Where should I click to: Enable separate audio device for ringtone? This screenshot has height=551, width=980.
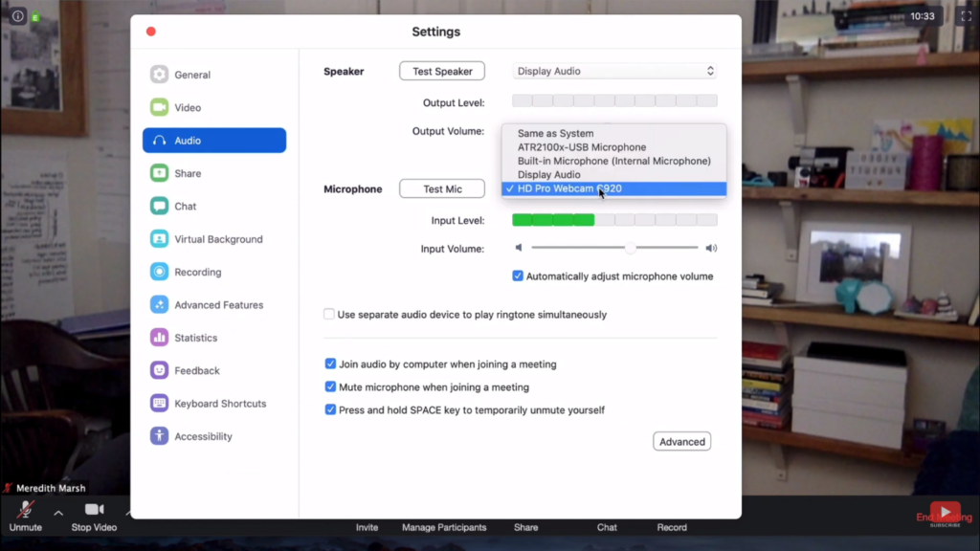tap(329, 314)
